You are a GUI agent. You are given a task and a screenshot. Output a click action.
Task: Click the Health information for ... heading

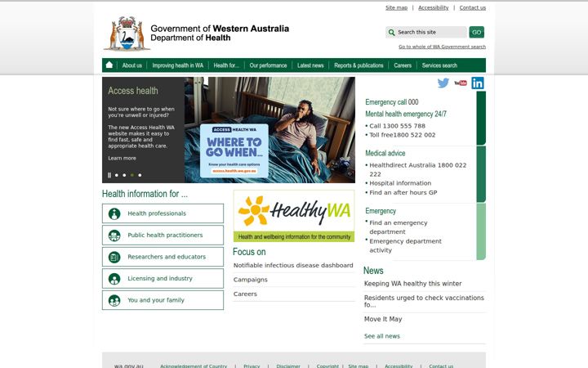tap(145, 194)
